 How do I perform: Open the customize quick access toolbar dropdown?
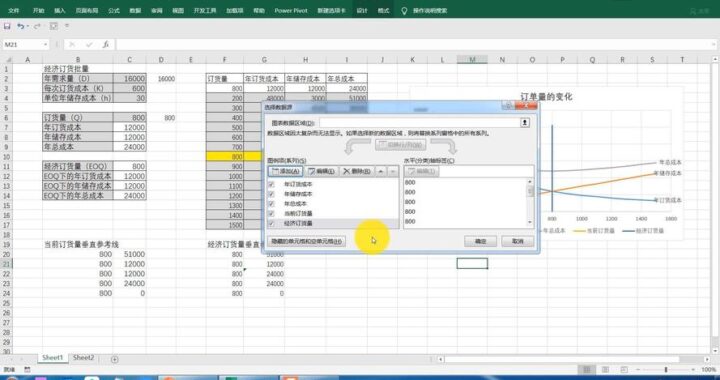pos(67,26)
